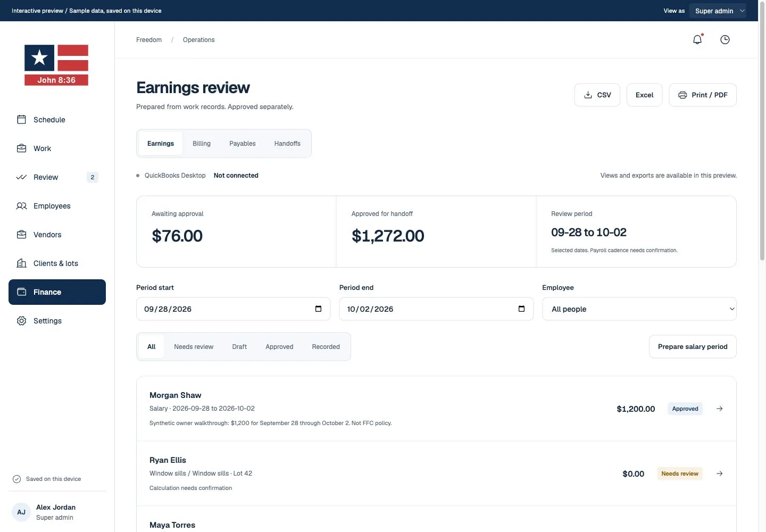Select the All status filter
The height and width of the screenshot is (532, 766).
pyautogui.click(x=152, y=347)
